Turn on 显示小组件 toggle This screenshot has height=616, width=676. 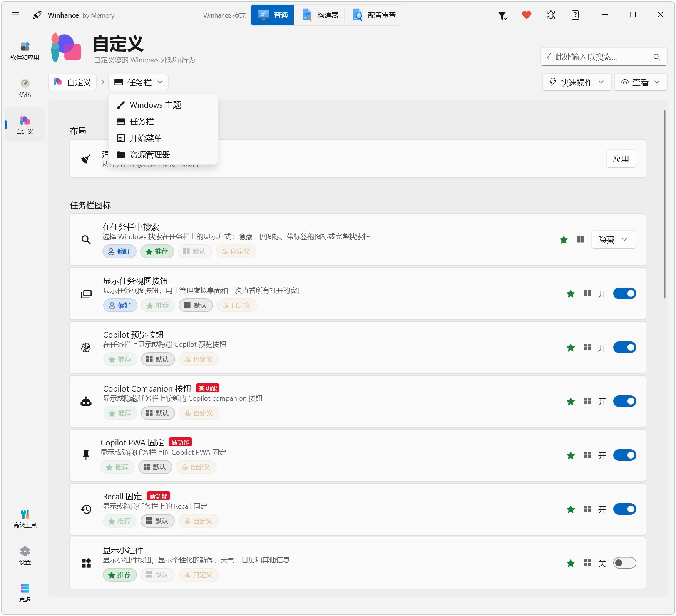(624, 563)
